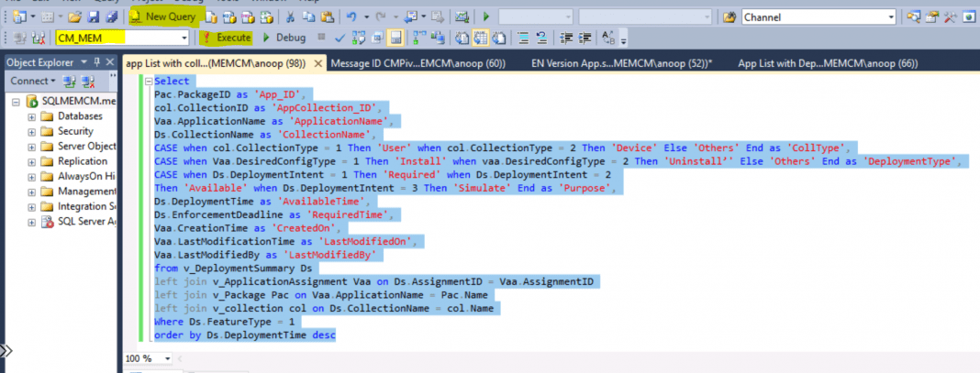The height and width of the screenshot is (373, 980).
Task: Open SQL editor toolbar overflow options
Action: click(623, 41)
